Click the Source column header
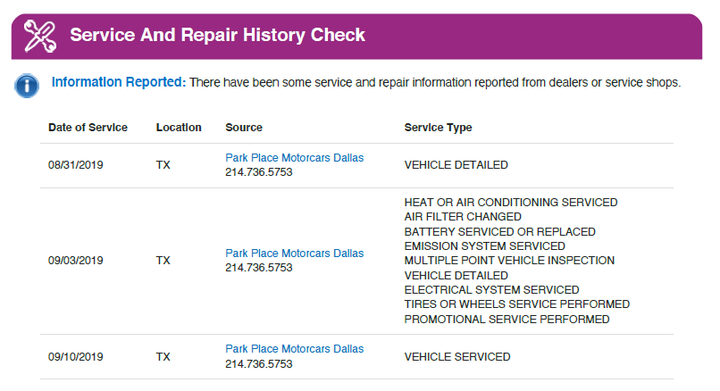This screenshot has height=391, width=720. pyautogui.click(x=244, y=128)
